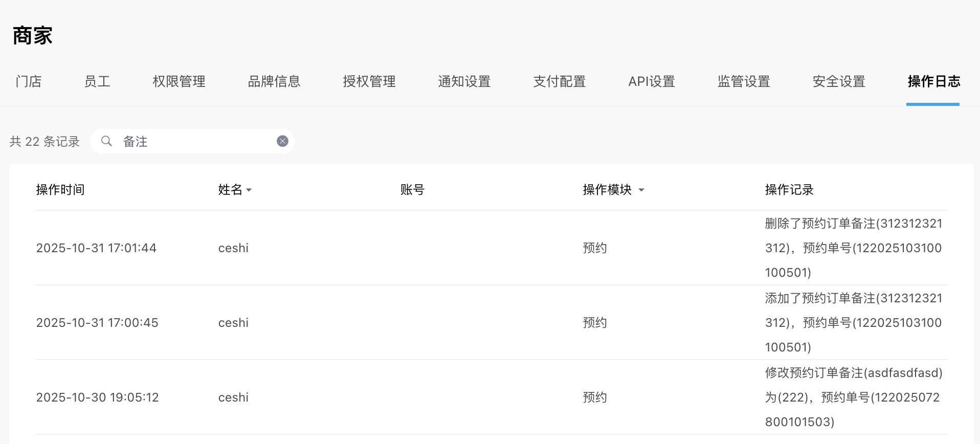Open the 安全设置 tab

(x=839, y=81)
